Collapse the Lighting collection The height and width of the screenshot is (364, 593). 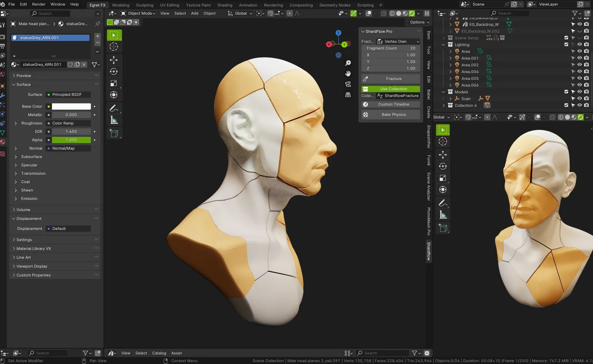tap(443, 44)
